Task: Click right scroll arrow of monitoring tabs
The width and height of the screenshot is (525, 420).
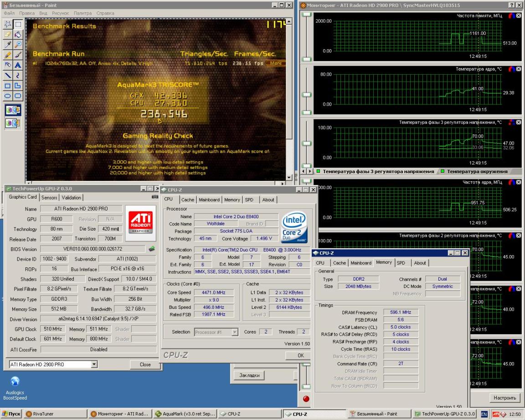Action: 310,171
